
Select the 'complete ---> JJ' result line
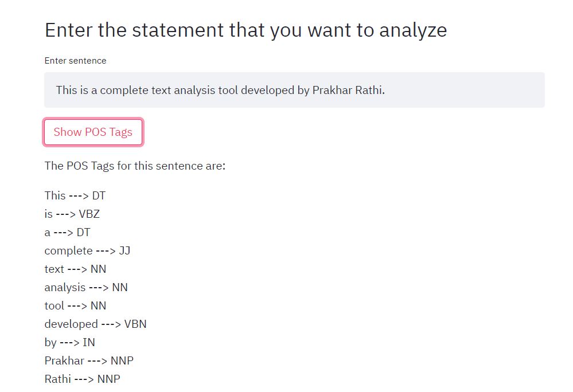pos(87,251)
